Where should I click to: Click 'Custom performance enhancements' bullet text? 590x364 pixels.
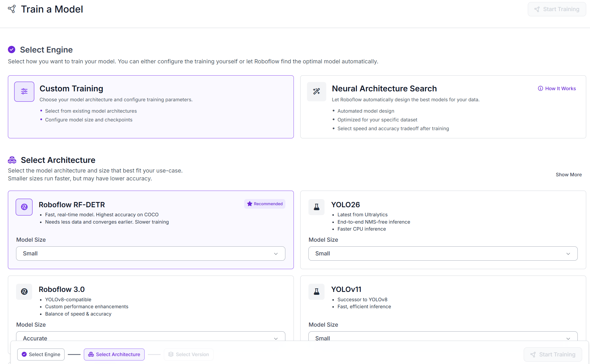tap(87, 306)
